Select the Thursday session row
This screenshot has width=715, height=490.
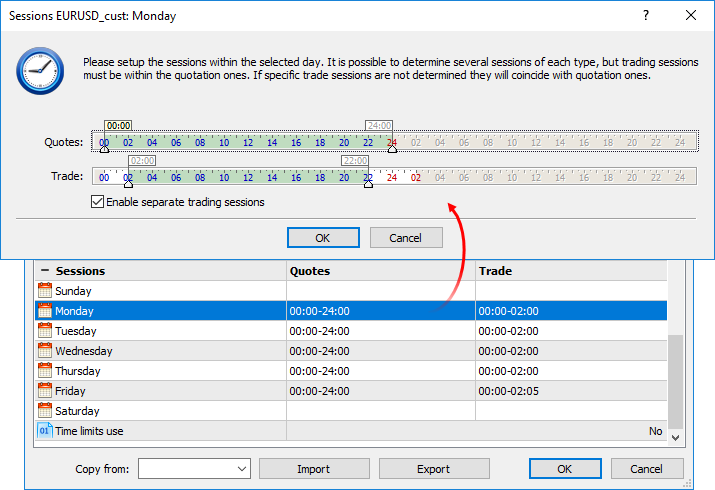(351, 371)
